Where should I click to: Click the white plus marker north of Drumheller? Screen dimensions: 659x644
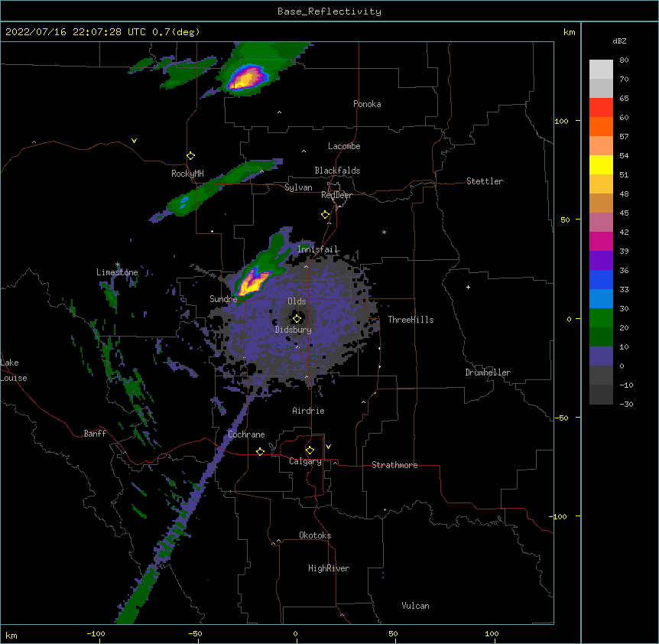(x=468, y=287)
